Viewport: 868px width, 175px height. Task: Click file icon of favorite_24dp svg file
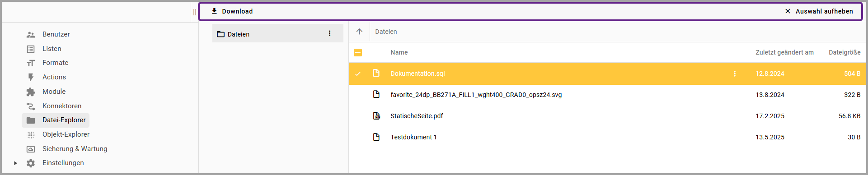pyautogui.click(x=376, y=94)
